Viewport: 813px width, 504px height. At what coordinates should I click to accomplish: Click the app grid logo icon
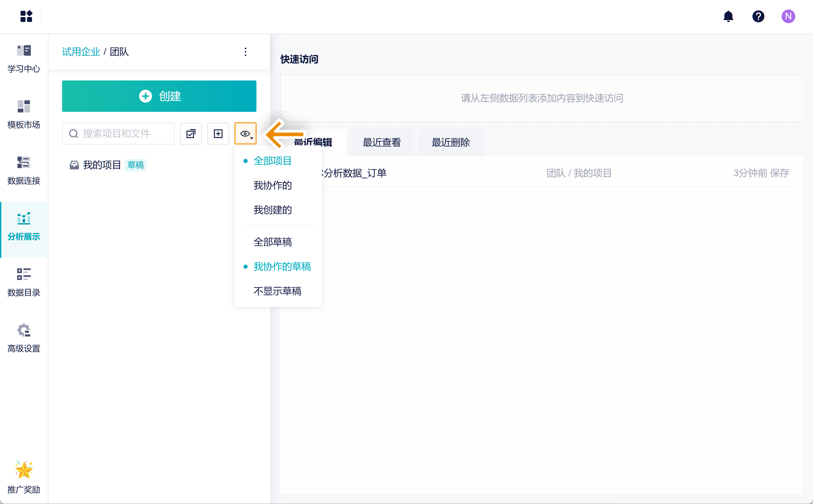coord(26,16)
